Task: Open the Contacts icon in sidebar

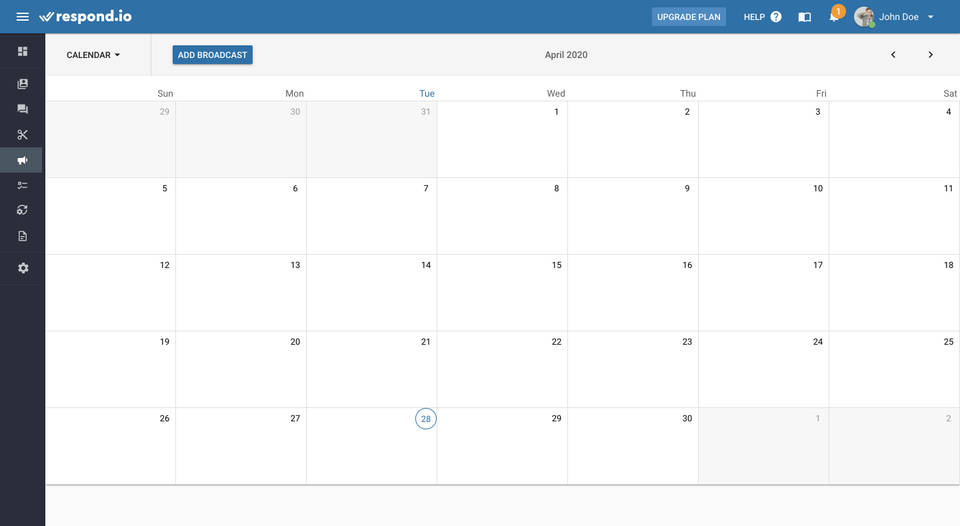Action: click(x=22, y=84)
